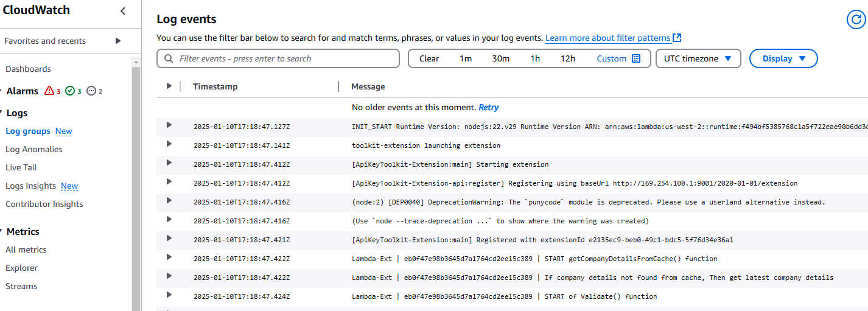The width and height of the screenshot is (868, 311).
Task: Sort by the Timestamp column header
Action: tap(215, 86)
